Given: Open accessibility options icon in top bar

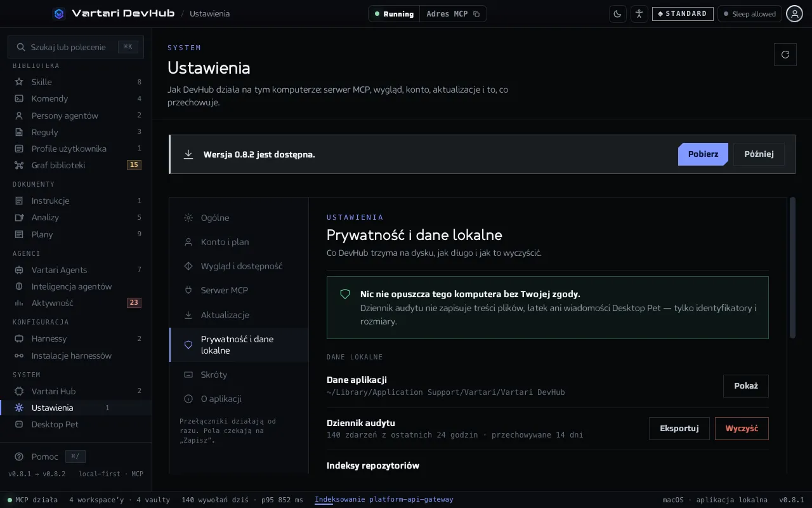Looking at the screenshot, I should click(639, 14).
